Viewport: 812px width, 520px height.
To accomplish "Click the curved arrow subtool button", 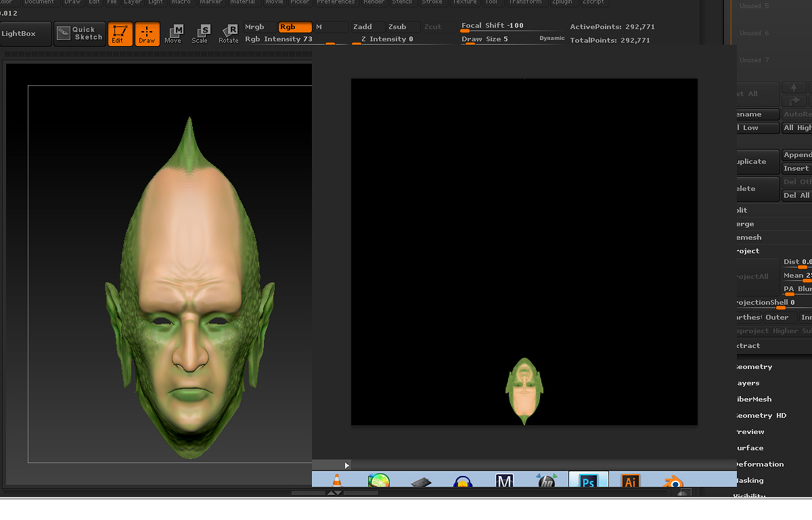I will click(794, 100).
